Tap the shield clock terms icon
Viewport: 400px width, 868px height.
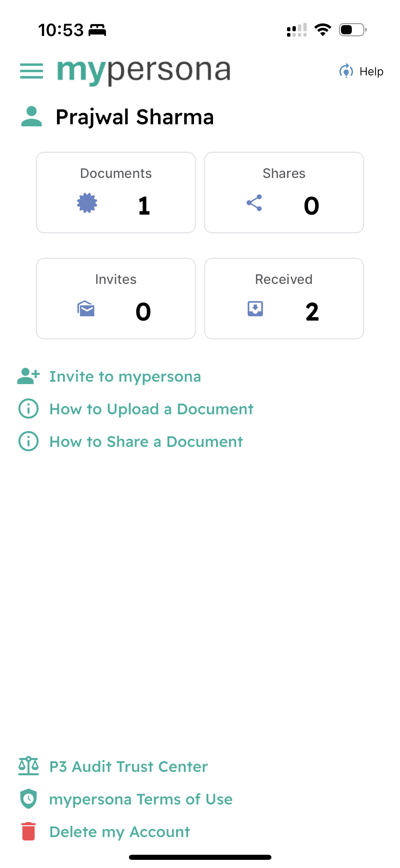pyautogui.click(x=28, y=799)
